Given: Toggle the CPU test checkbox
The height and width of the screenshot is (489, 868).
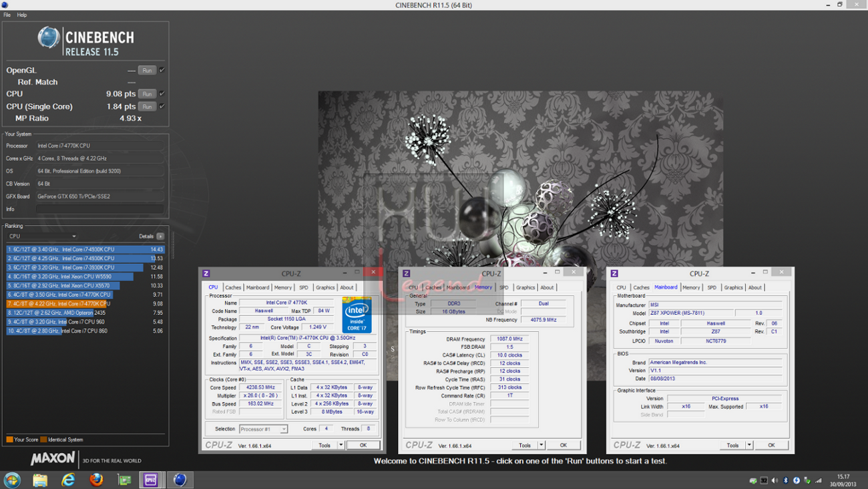Looking at the screenshot, I should coord(162,94).
